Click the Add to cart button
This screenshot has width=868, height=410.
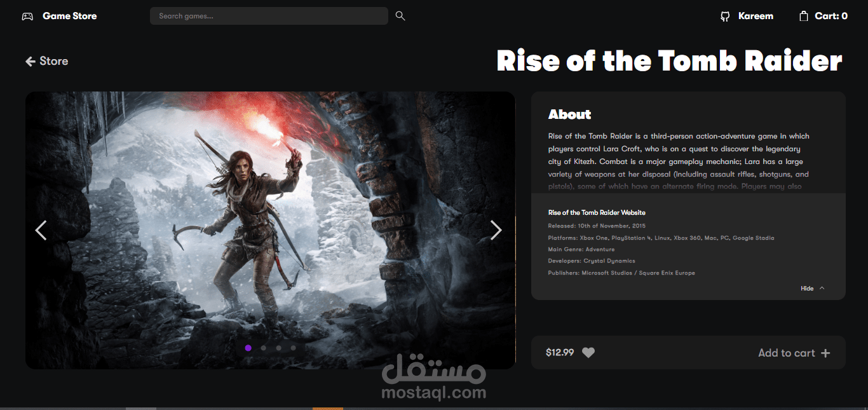794,353
